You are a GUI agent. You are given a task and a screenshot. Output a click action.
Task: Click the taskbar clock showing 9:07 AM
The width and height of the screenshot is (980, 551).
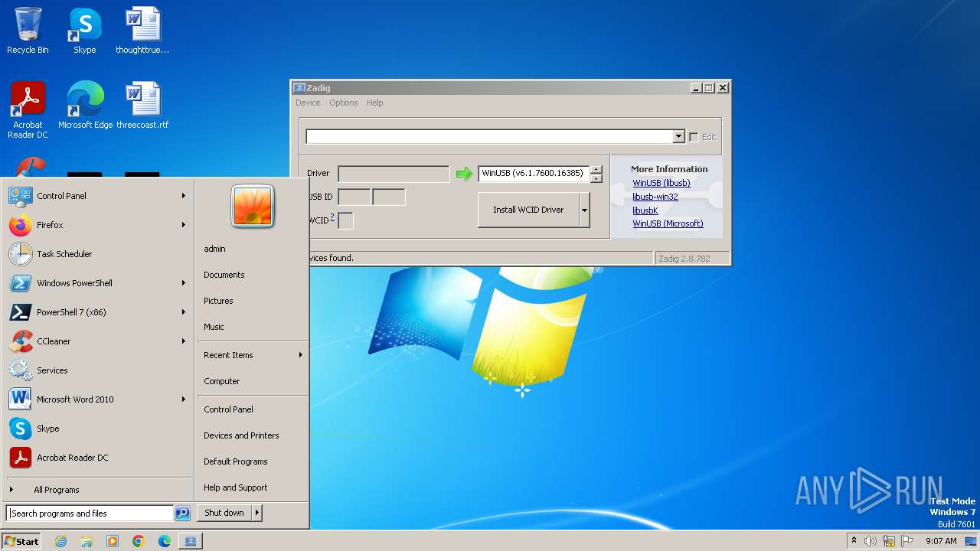pos(941,541)
